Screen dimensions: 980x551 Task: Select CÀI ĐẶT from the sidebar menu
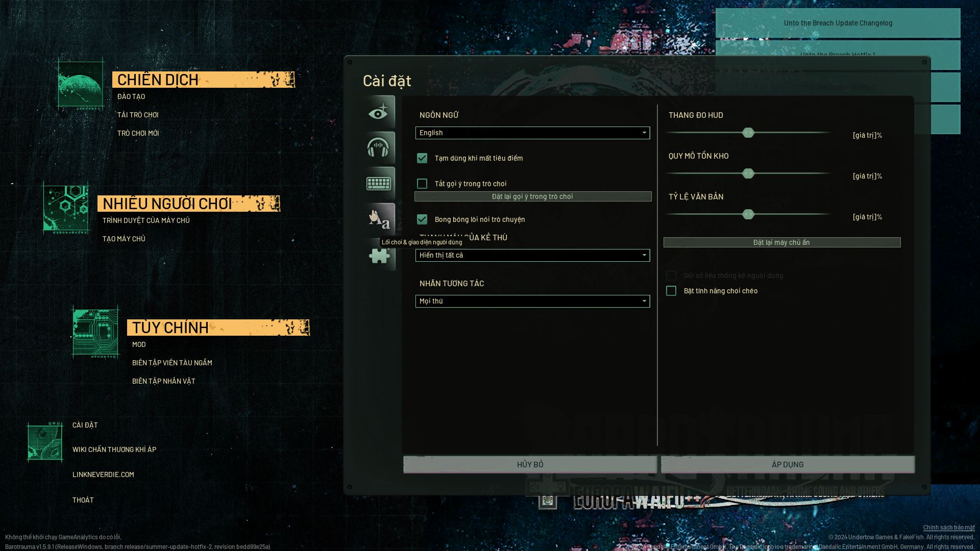pos(84,424)
